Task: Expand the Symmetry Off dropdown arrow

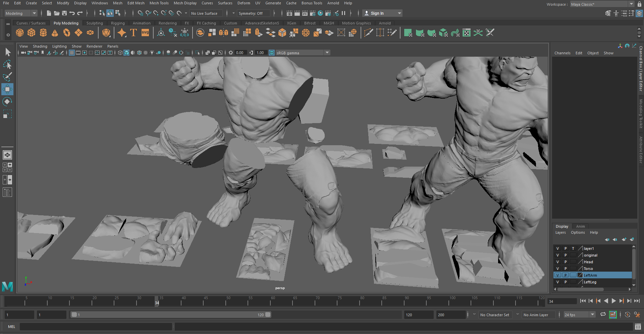Action: click(x=233, y=13)
